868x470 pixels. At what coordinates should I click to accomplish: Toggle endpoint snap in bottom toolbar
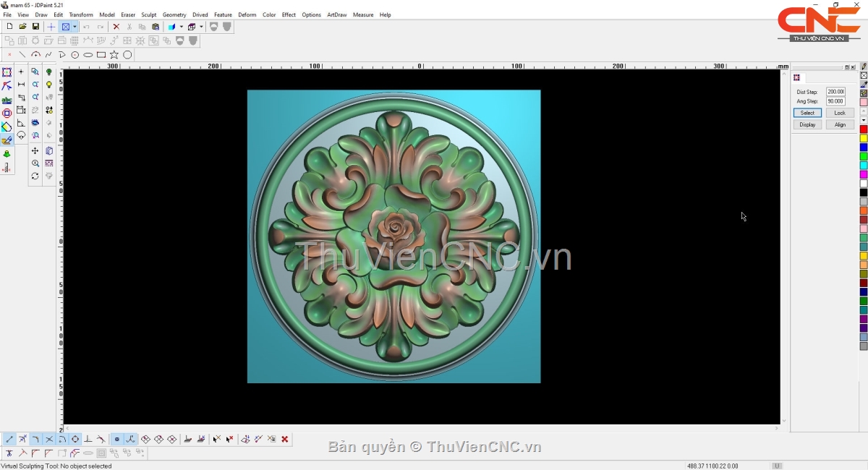(9, 439)
